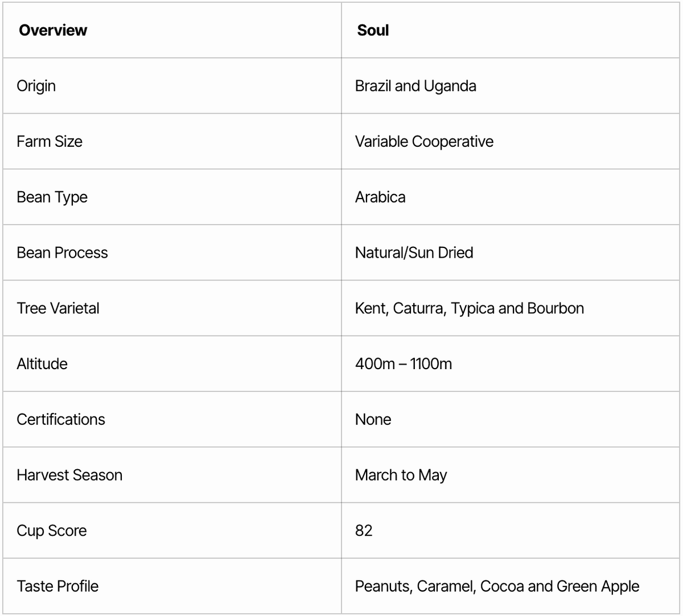
Task: Click the March to May value
Action: tap(401, 475)
